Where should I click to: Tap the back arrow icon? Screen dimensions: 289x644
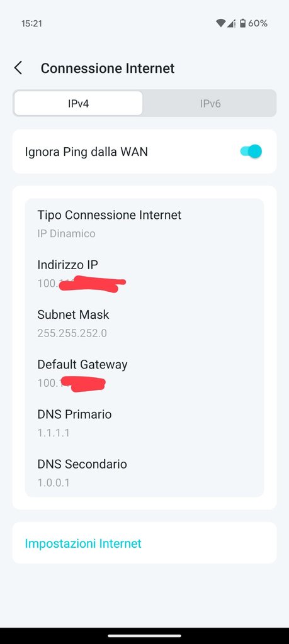coord(18,68)
